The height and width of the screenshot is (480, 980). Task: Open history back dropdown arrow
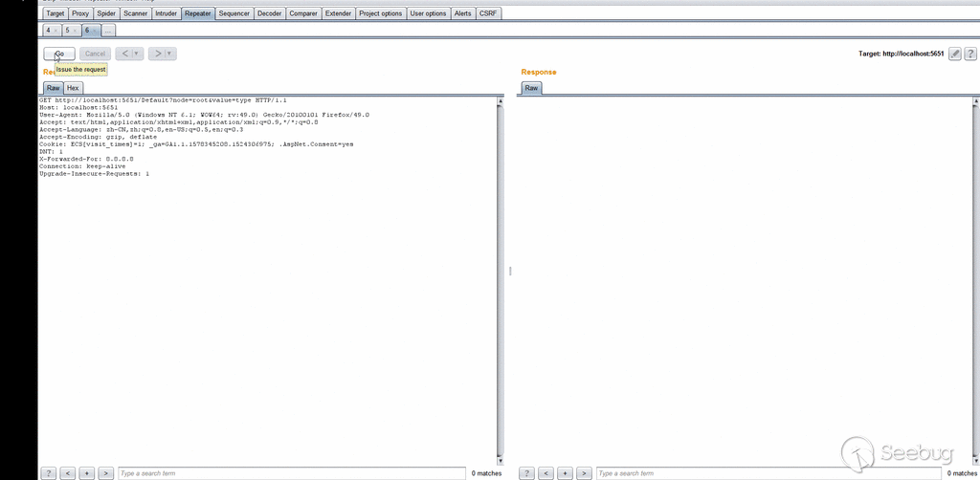point(137,55)
